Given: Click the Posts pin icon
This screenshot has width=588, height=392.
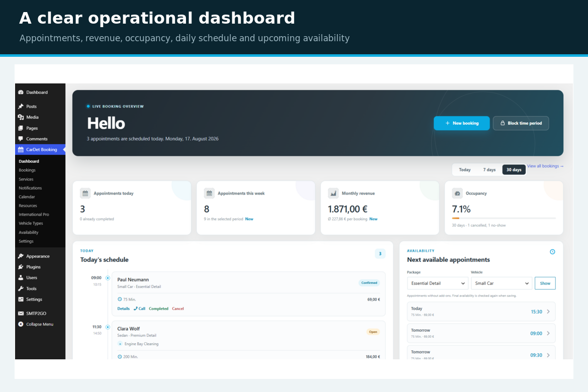Looking at the screenshot, I should (x=21, y=107).
